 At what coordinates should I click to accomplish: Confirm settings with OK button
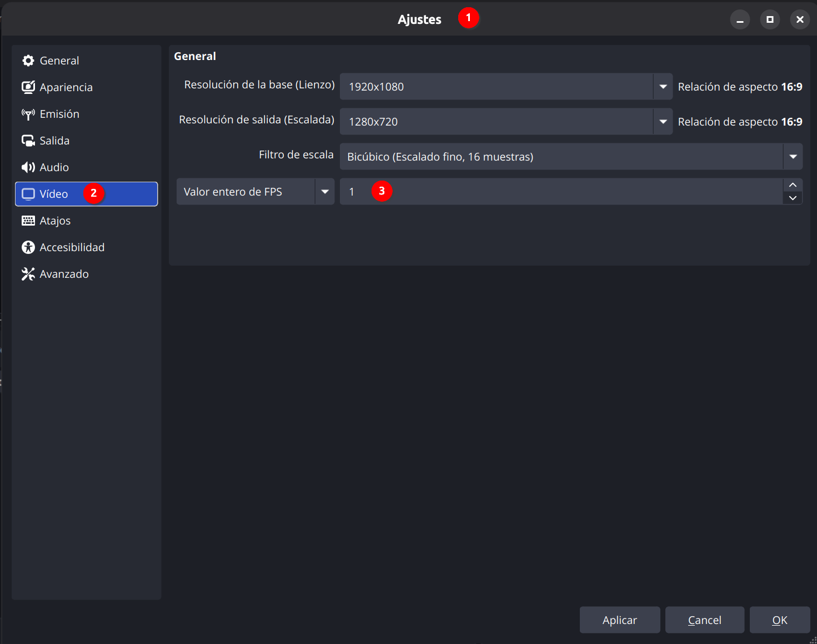point(780,620)
